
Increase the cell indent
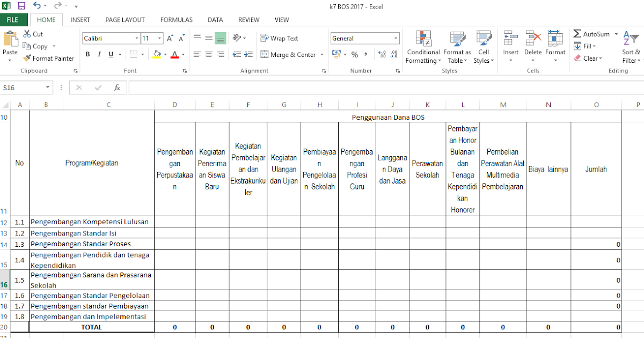pos(248,54)
